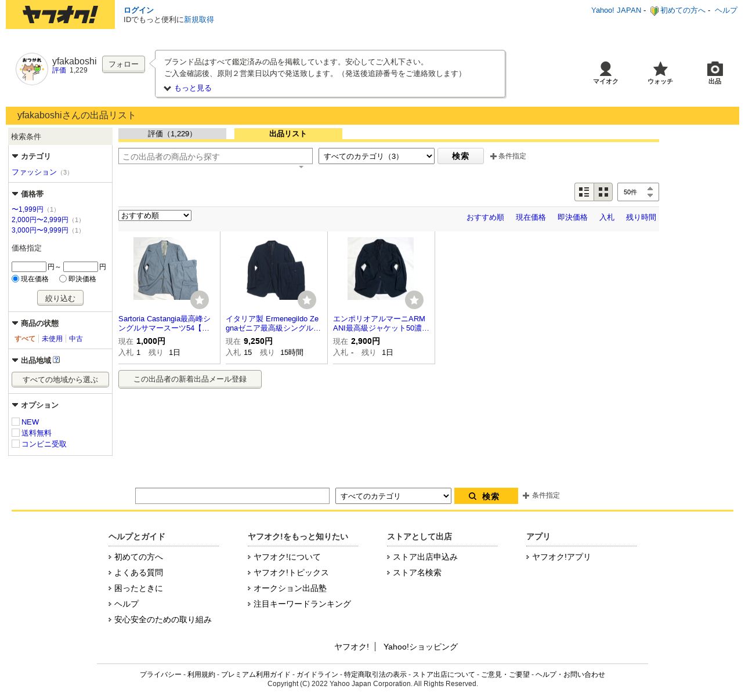Viewport: 745px width, 700px height.
Task: Click the 絞り込む button
Action: [60, 298]
